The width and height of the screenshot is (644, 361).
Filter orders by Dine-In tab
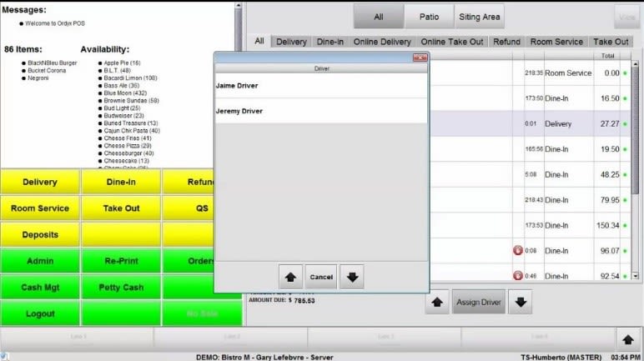tap(330, 42)
